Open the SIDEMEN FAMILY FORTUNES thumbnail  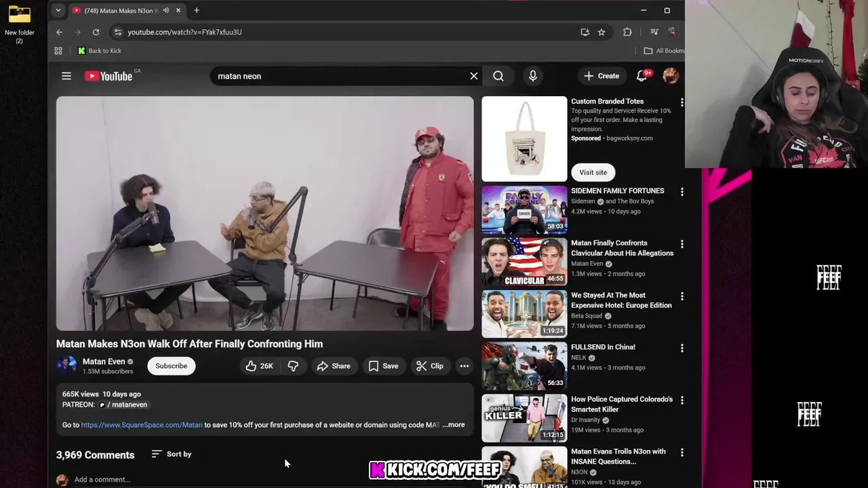point(524,209)
